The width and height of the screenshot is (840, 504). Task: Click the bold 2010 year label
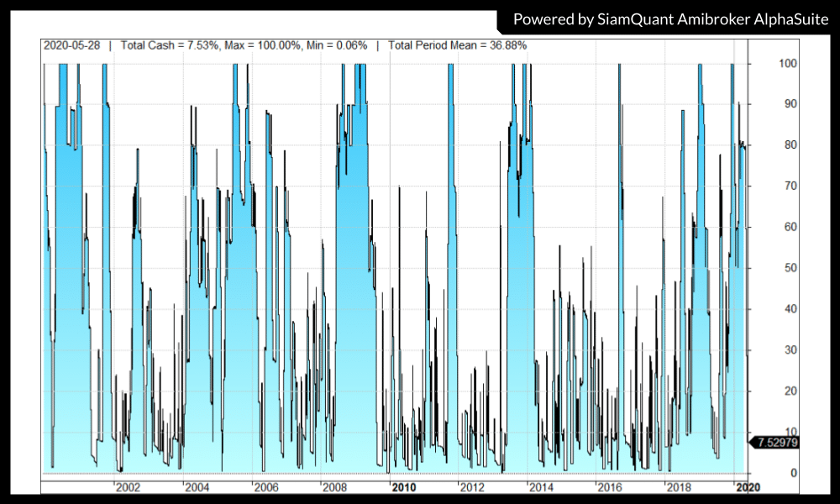[403, 487]
